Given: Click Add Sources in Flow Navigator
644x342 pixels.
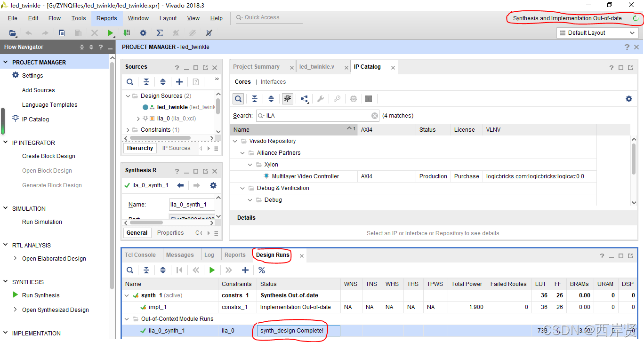Looking at the screenshot, I should click(39, 90).
